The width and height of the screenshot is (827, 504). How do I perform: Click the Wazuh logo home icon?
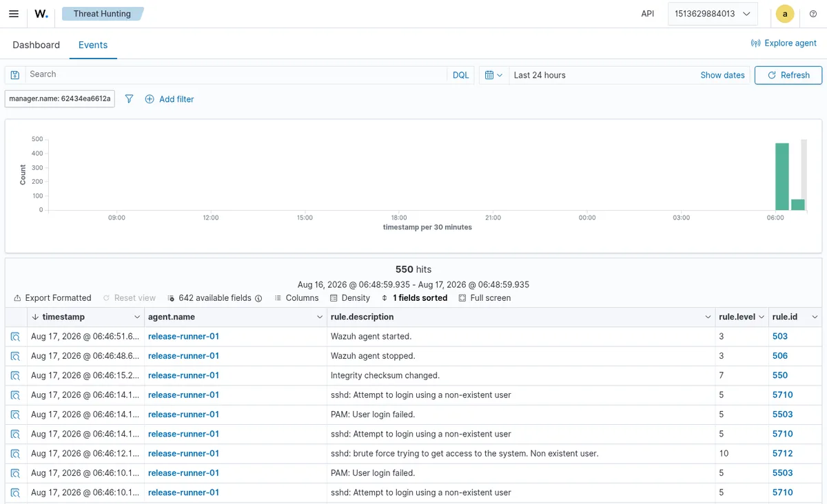point(41,14)
